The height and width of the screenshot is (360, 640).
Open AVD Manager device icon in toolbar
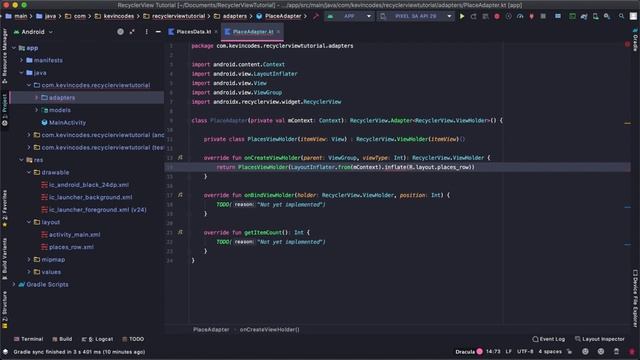596,16
